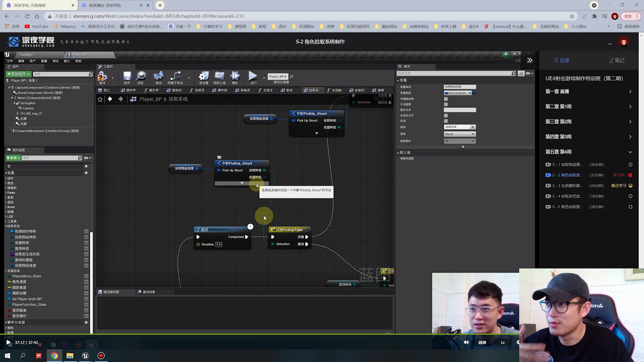The width and height of the screenshot is (644, 362).
Task: Switch to the 笔记 notes tab
Action: (616, 60)
